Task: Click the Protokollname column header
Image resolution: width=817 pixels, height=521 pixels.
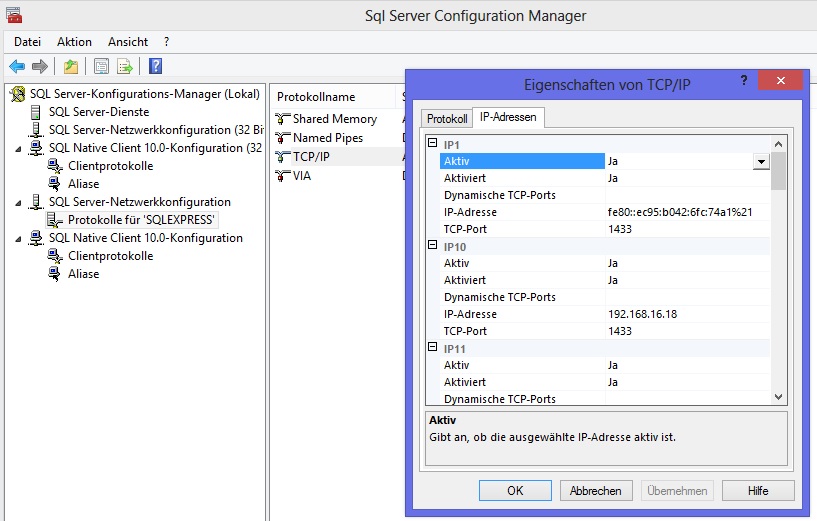Action: point(333,97)
